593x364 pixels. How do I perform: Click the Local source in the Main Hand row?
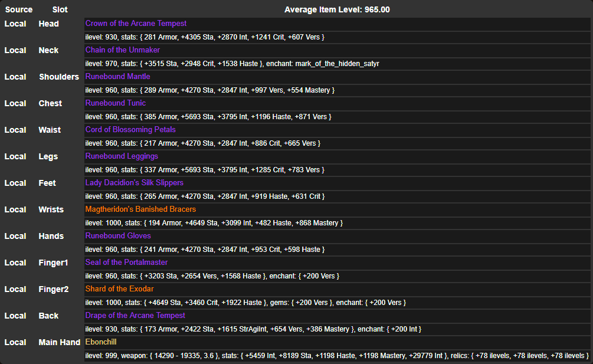pos(15,342)
